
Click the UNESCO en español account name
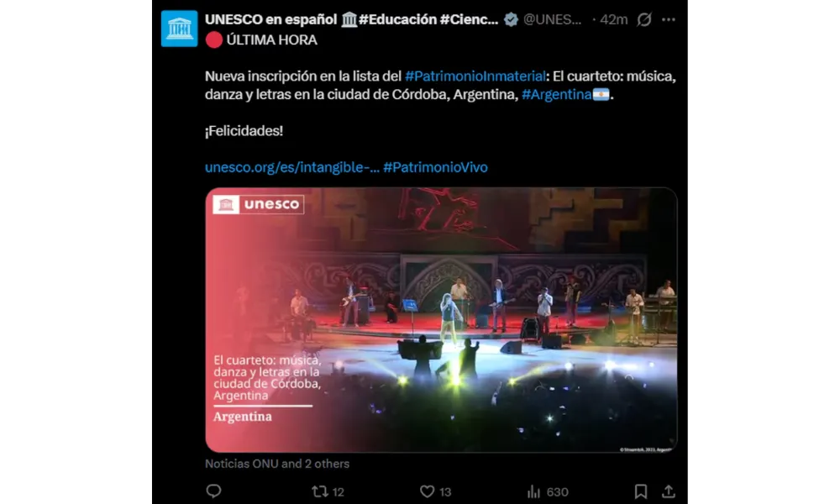click(x=270, y=20)
